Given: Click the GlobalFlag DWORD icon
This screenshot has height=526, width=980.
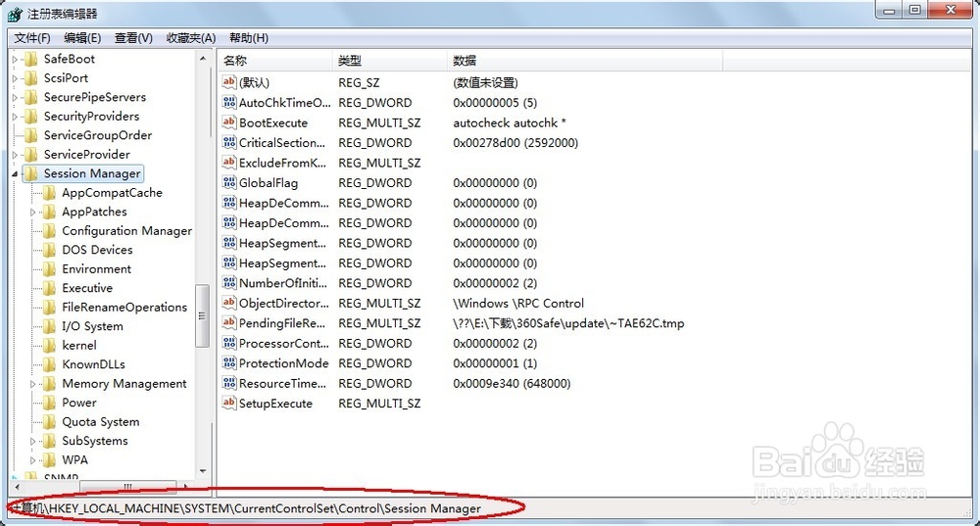Looking at the screenshot, I should (x=229, y=182).
